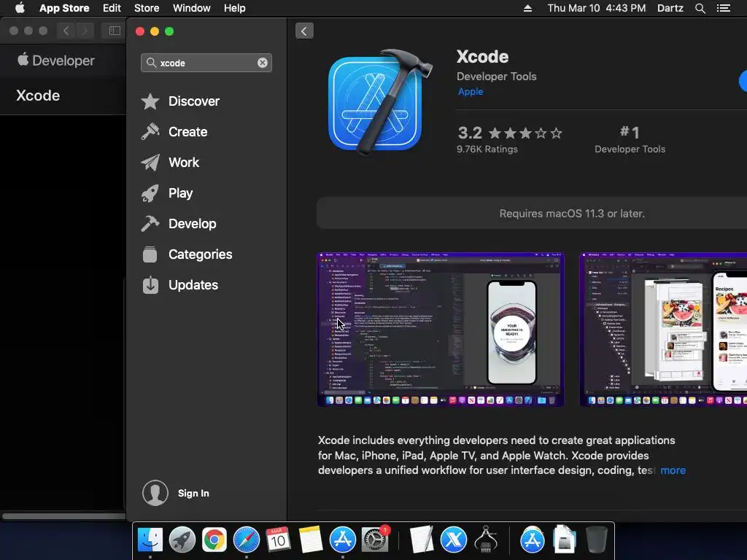
Task: Open the blue X app in Dock
Action: point(454,540)
